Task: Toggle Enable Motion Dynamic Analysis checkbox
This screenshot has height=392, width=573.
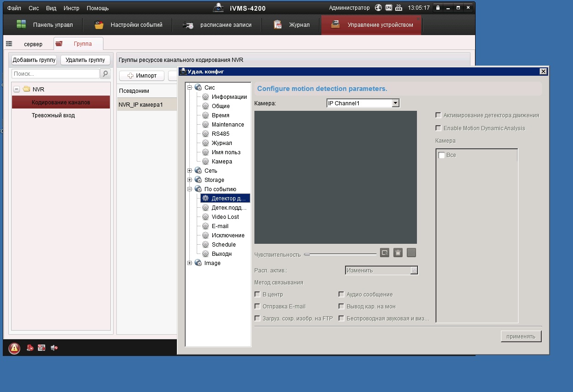Action: point(439,128)
